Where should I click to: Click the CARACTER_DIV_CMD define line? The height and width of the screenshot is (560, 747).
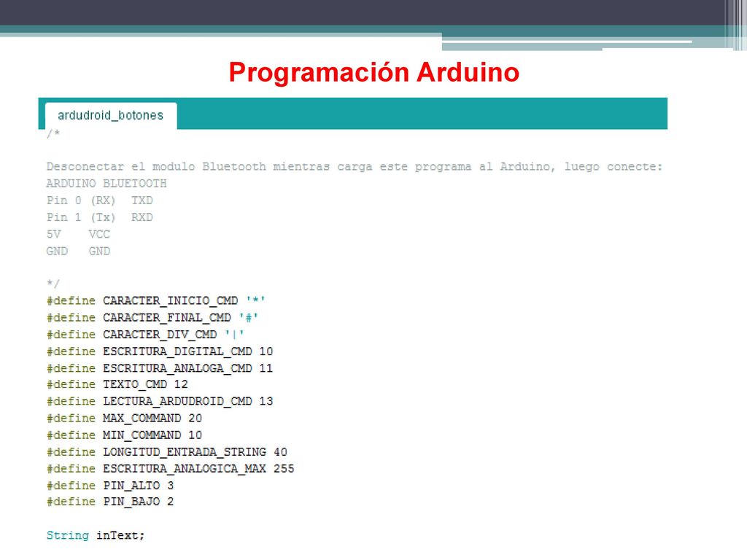point(145,335)
